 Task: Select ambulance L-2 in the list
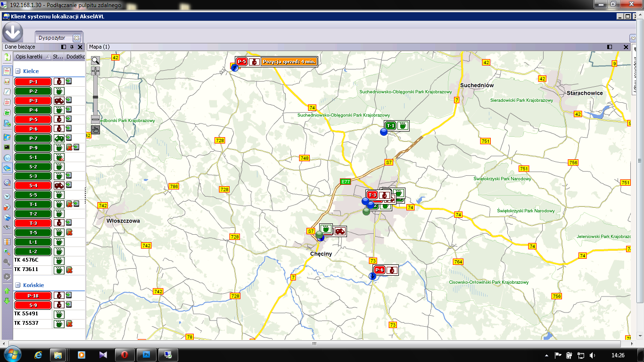coord(33,251)
